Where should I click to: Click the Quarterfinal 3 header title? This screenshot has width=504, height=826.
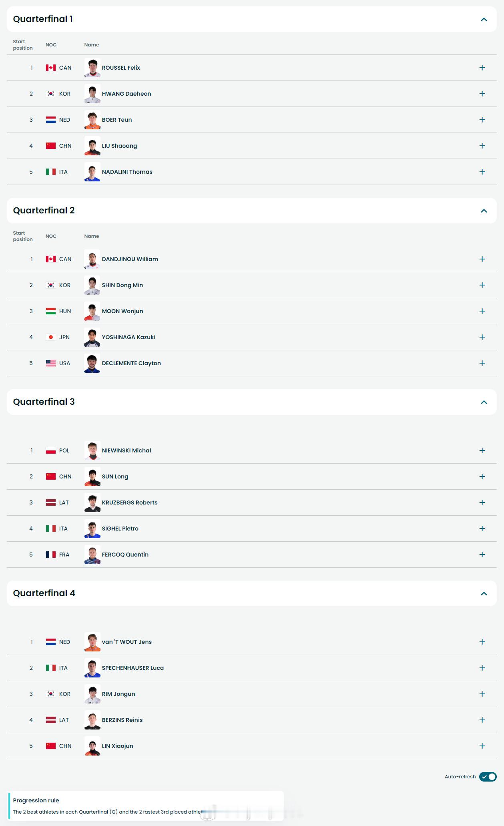[44, 402]
